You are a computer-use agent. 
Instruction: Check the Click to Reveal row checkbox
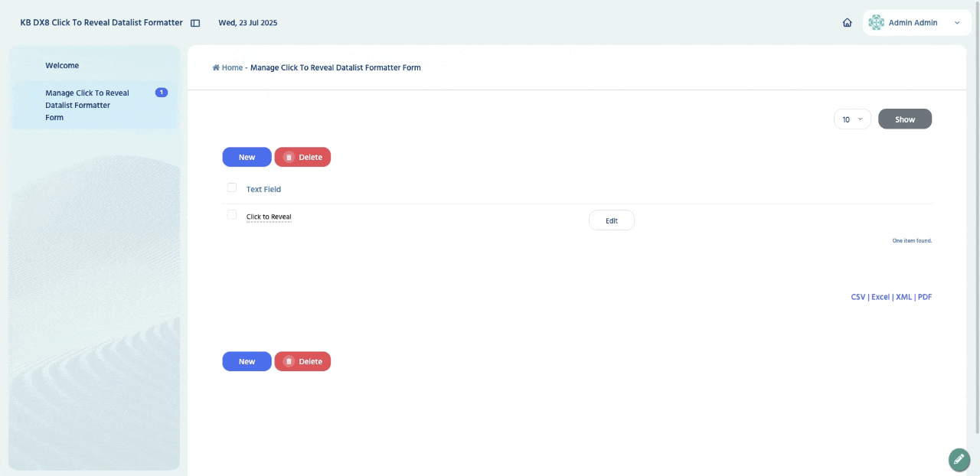point(232,215)
